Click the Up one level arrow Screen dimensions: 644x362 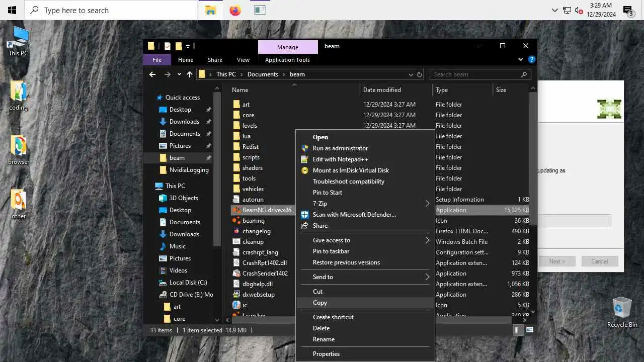pyautogui.click(x=189, y=74)
